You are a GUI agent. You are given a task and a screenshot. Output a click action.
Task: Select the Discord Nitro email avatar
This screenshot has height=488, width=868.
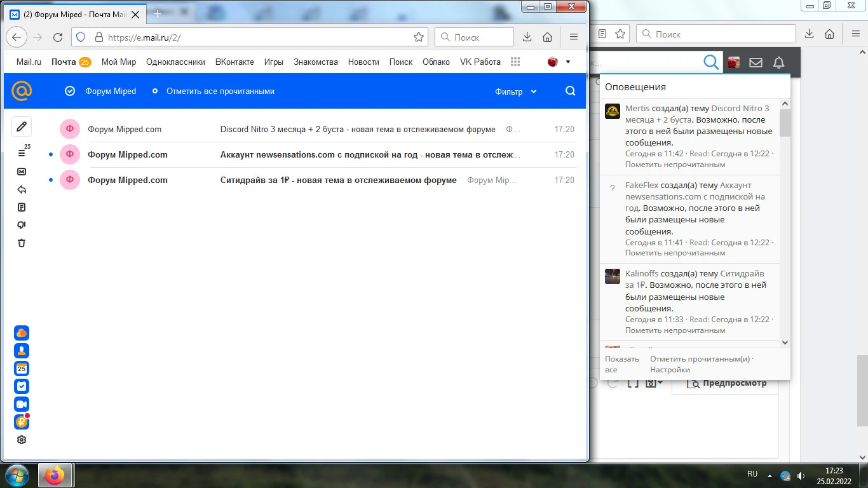click(x=70, y=129)
